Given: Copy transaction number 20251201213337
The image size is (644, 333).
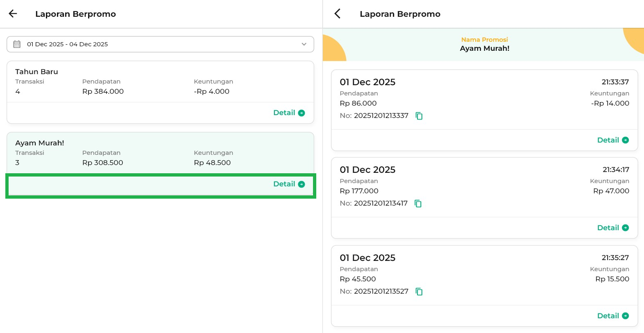Looking at the screenshot, I should 419,116.
